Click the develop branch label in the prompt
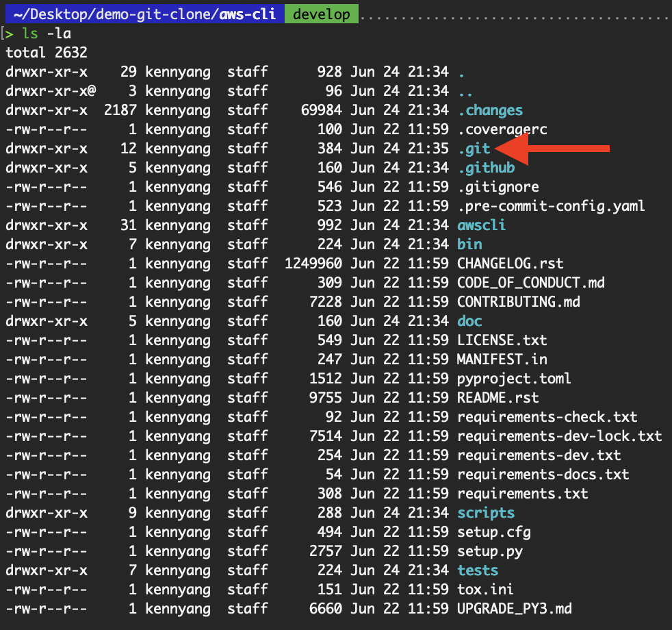Screen dimensions: 672x630 click(x=322, y=14)
